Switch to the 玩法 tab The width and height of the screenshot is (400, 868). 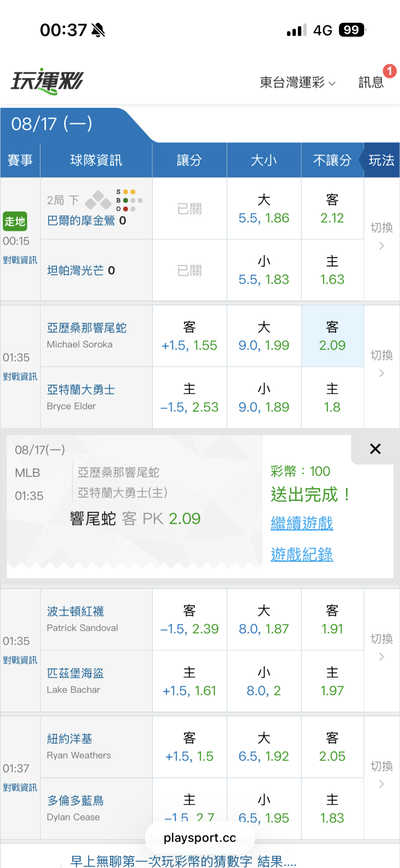click(x=381, y=160)
